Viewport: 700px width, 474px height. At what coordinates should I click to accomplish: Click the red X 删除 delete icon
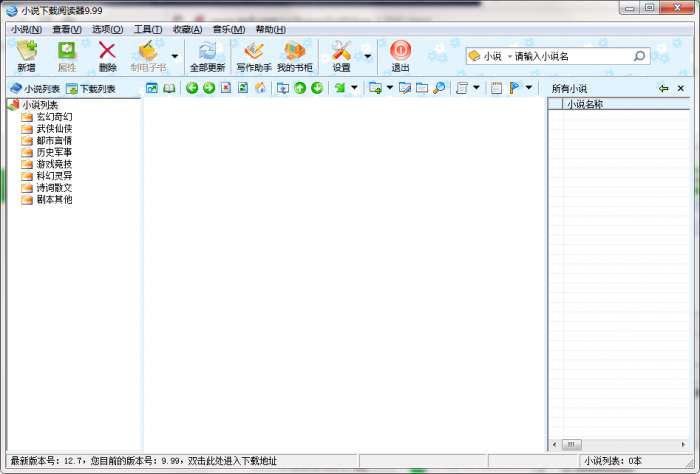tap(107, 56)
